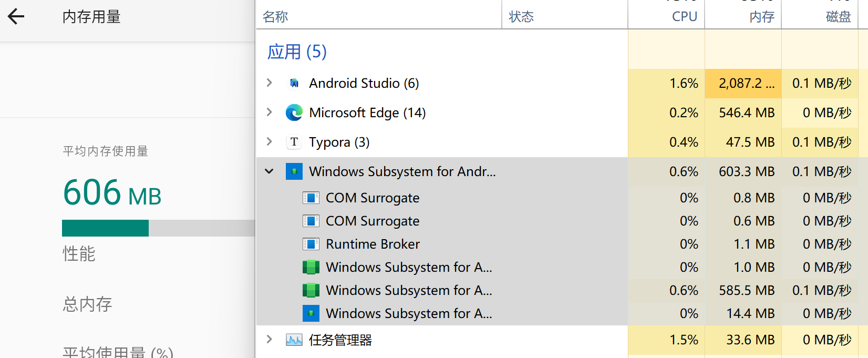Select the second COM Surrogate process row
The width and height of the screenshot is (868, 358).
(x=373, y=221)
